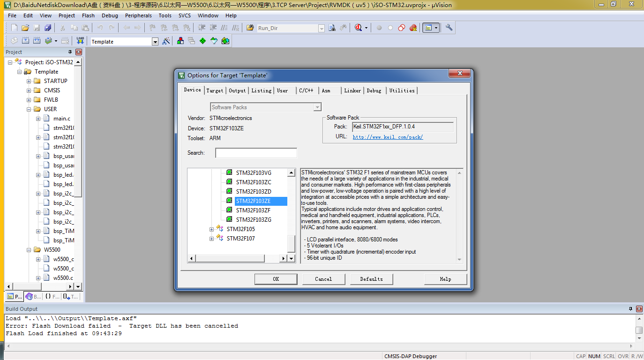The height and width of the screenshot is (360, 644).
Task: Switch to the Debug tab
Action: (374, 90)
